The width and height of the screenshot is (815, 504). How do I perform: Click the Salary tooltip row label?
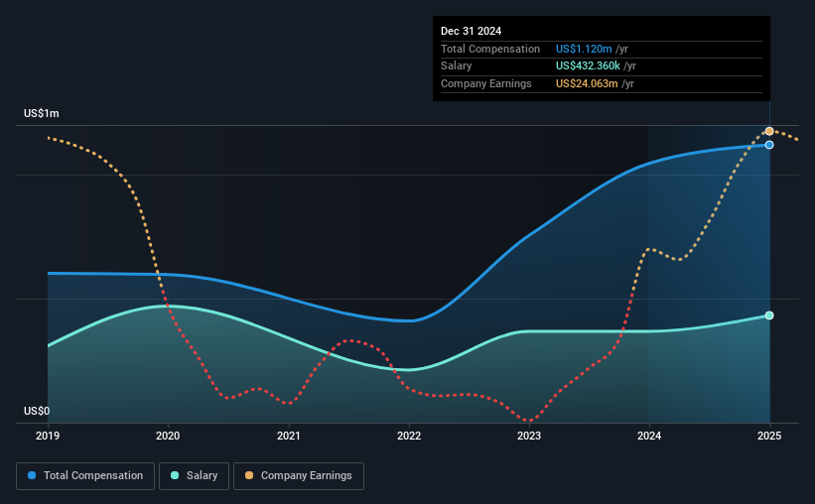click(x=457, y=66)
